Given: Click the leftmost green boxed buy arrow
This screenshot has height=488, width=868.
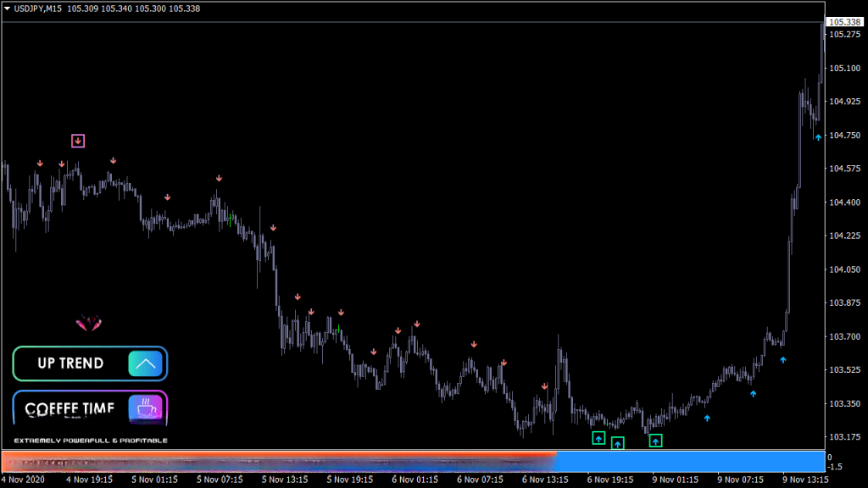Looking at the screenshot, I should click(x=598, y=438).
